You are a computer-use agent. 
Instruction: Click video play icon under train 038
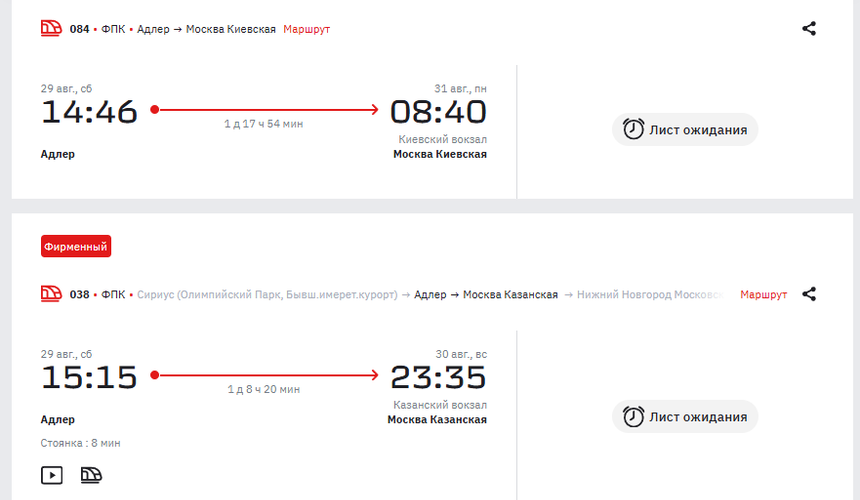pos(52,475)
